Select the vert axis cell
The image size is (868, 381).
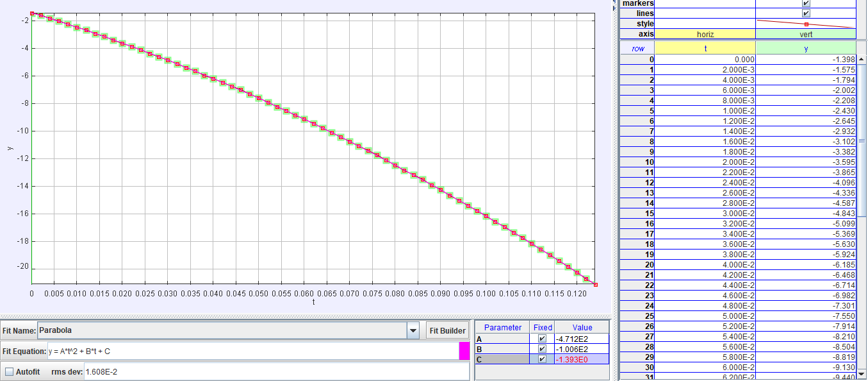click(x=806, y=34)
